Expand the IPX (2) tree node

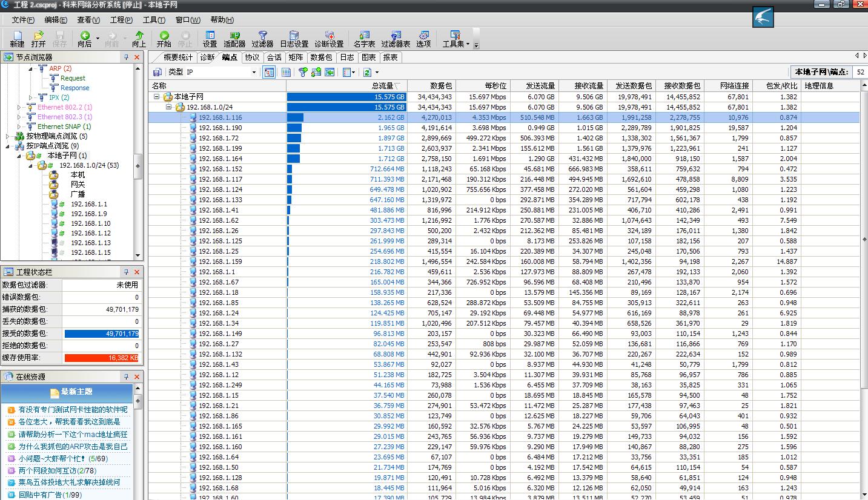pyautogui.click(x=31, y=97)
